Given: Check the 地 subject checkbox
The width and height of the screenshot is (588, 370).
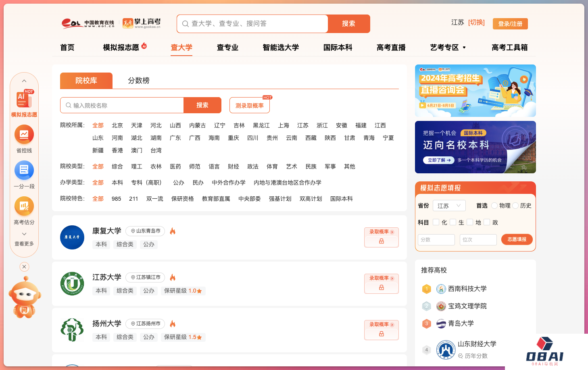Looking at the screenshot, I should (x=470, y=222).
